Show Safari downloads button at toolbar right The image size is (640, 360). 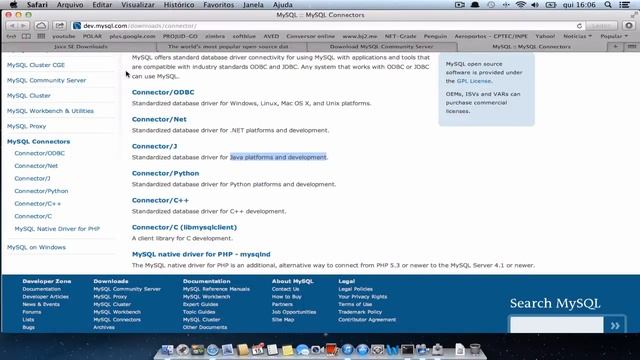pos(629,26)
